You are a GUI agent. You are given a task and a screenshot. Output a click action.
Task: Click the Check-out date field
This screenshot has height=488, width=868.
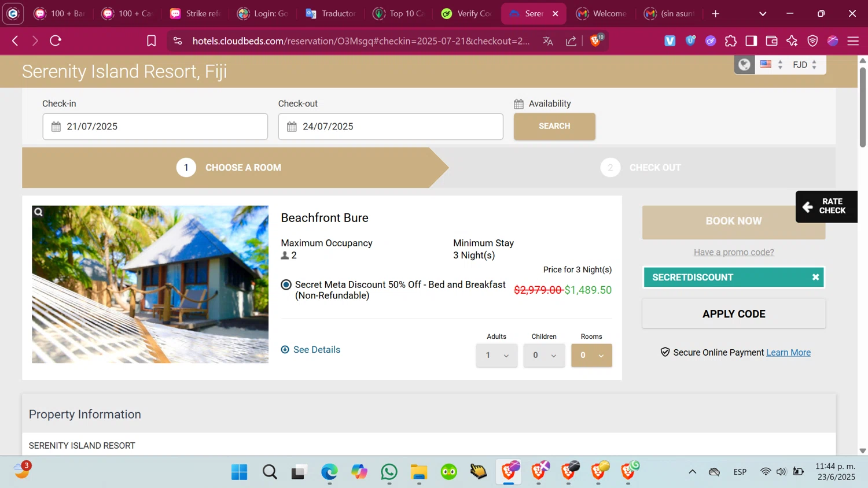391,127
